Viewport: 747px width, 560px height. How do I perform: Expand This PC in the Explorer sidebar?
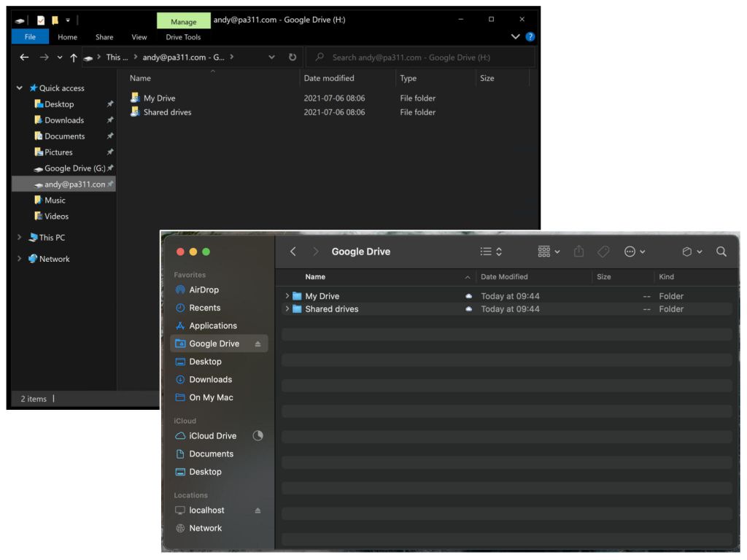coord(20,237)
